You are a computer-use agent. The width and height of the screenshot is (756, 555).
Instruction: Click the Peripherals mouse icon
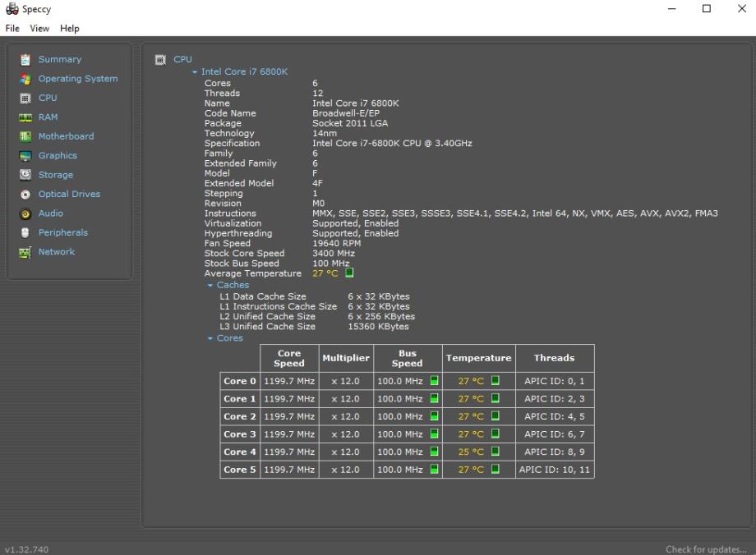pyautogui.click(x=25, y=233)
